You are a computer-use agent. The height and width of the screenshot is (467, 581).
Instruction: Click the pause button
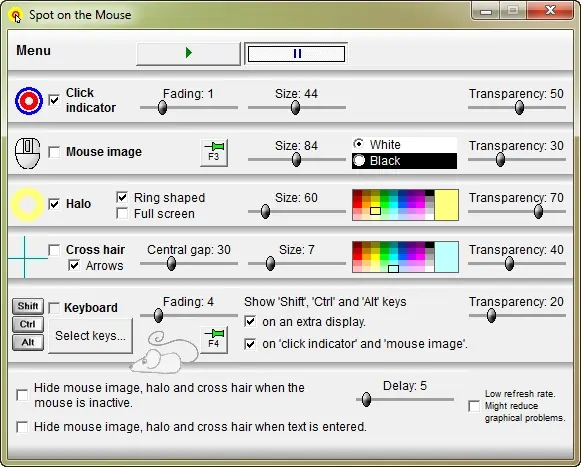[296, 54]
